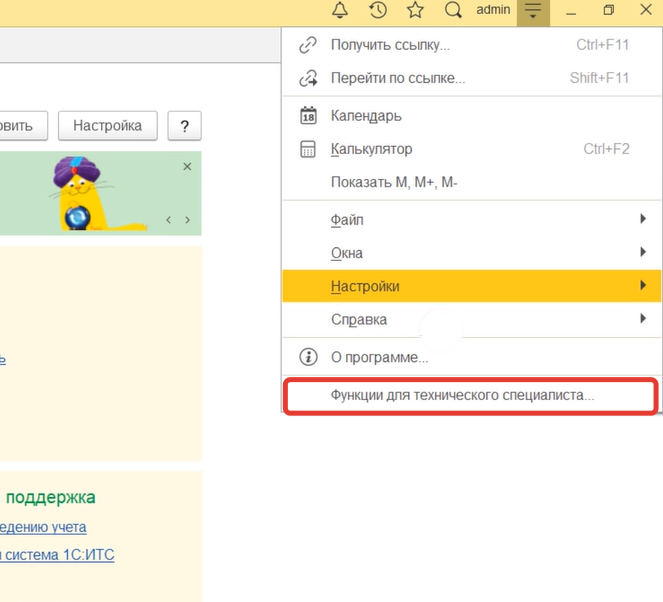
Task: Click the notifications bell icon
Action: tap(340, 11)
